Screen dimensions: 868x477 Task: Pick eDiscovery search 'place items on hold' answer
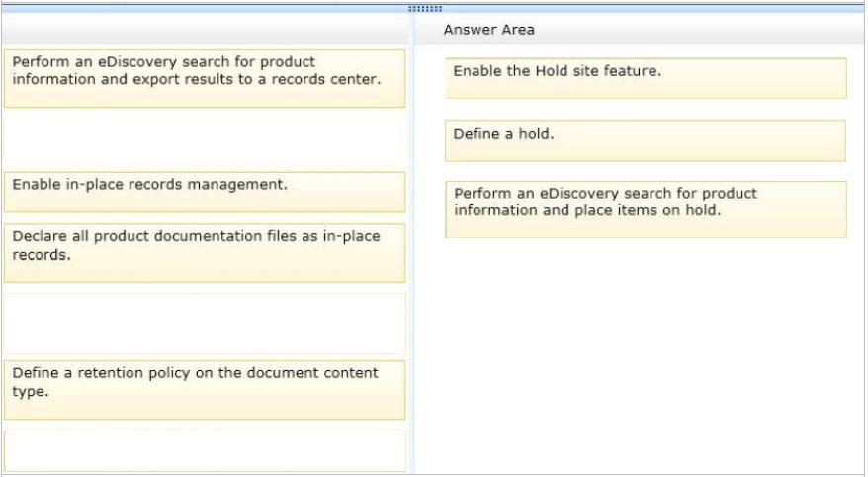point(646,209)
